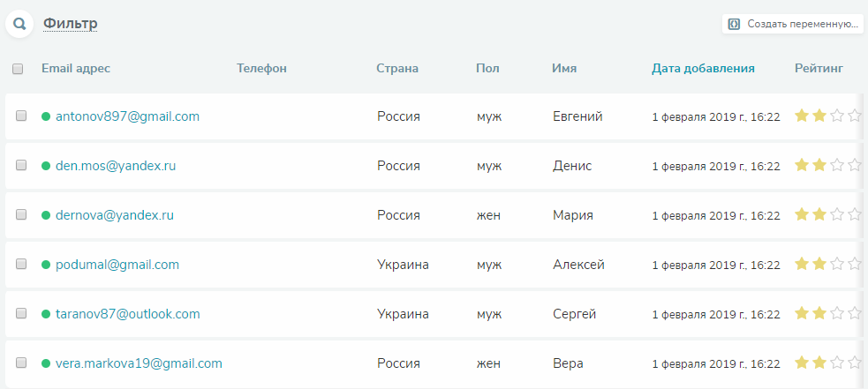Click green status dot for dernova@yandex.ru
The width and height of the screenshot is (868, 389).
pyautogui.click(x=46, y=215)
